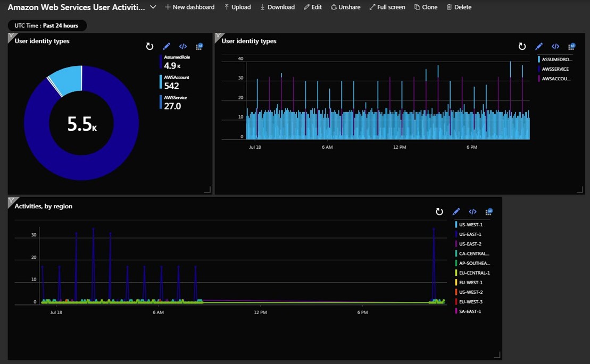Screen dimensions: 590x364
Task: Click the AWSAccount color swatch in donut legend
Action: [x=161, y=82]
